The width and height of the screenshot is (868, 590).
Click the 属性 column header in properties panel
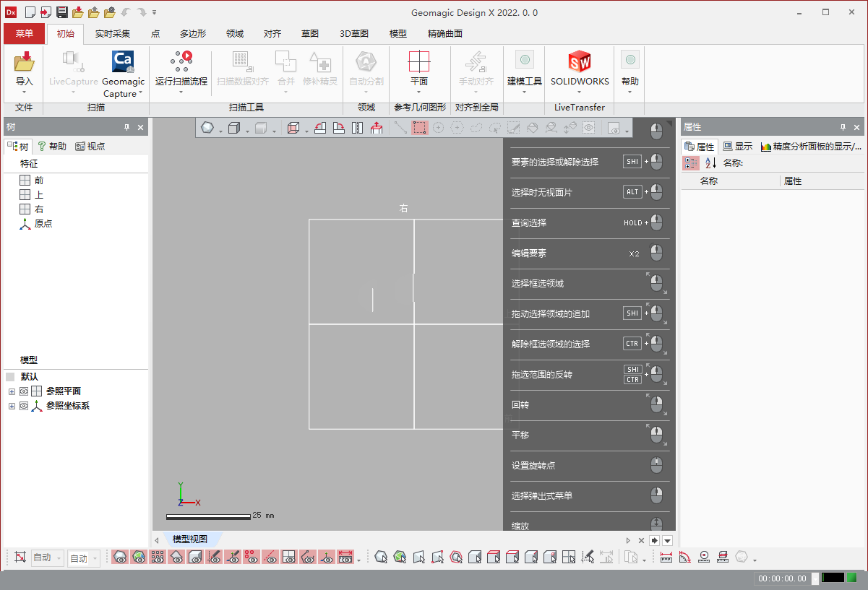793,181
